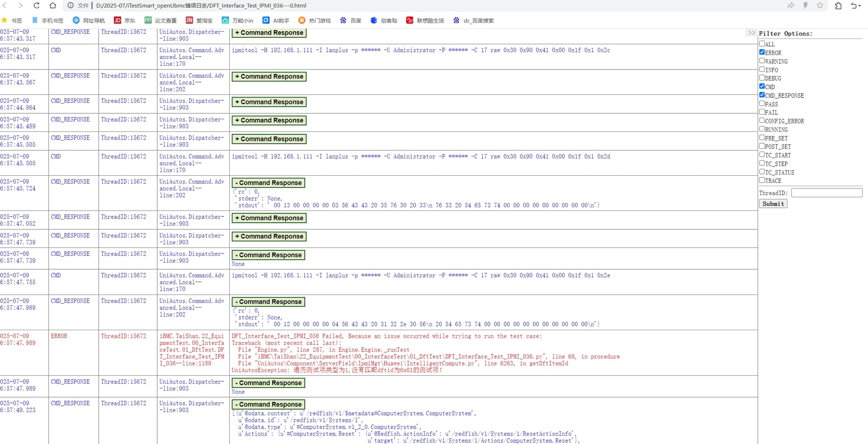Screen dimensions: 868x444
Task: Expand Command Response at 6:57:43.317
Action: coord(269,33)
